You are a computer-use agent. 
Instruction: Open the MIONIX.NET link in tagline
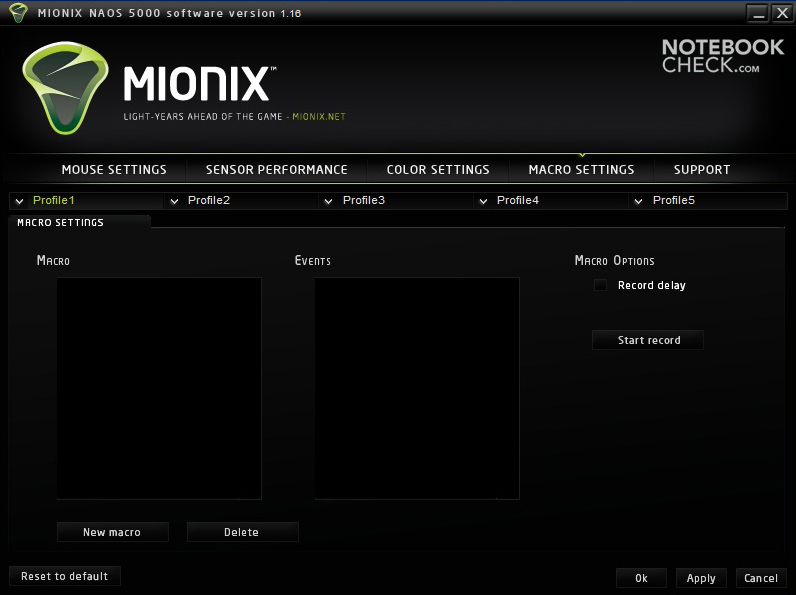click(x=319, y=117)
